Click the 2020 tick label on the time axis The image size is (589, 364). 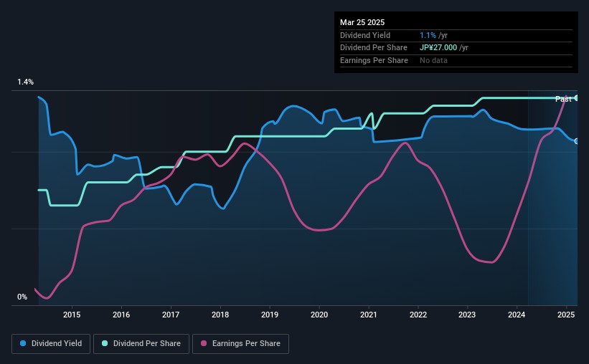319,315
